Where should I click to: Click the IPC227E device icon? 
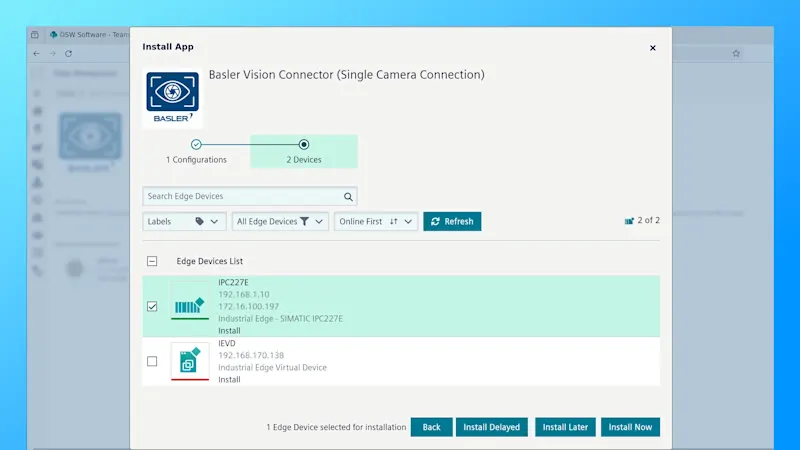pos(190,301)
